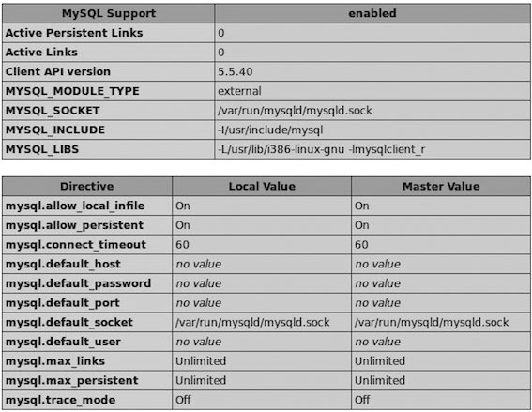
Task: Click the MYSQL_INCLUDE value -I/usr/include/mysql
Action: [270, 130]
